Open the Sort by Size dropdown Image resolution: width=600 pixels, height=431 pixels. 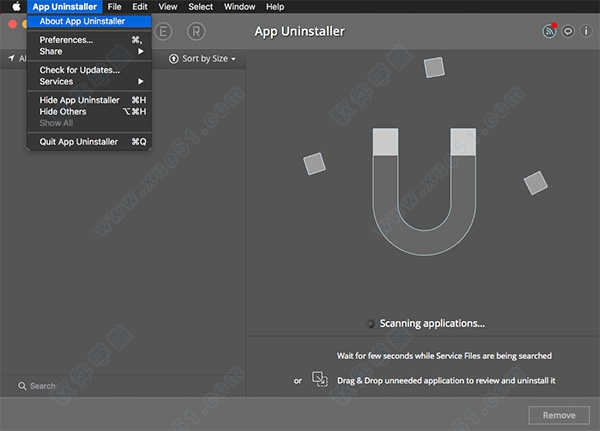pyautogui.click(x=202, y=59)
